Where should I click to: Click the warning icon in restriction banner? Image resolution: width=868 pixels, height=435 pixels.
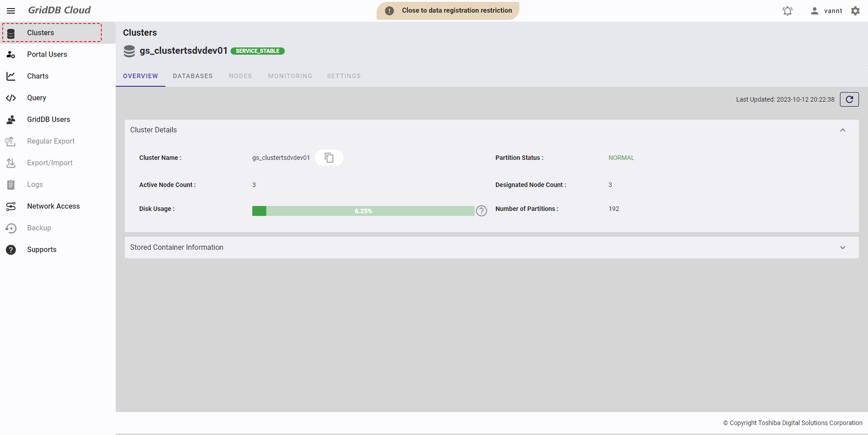pyautogui.click(x=389, y=11)
